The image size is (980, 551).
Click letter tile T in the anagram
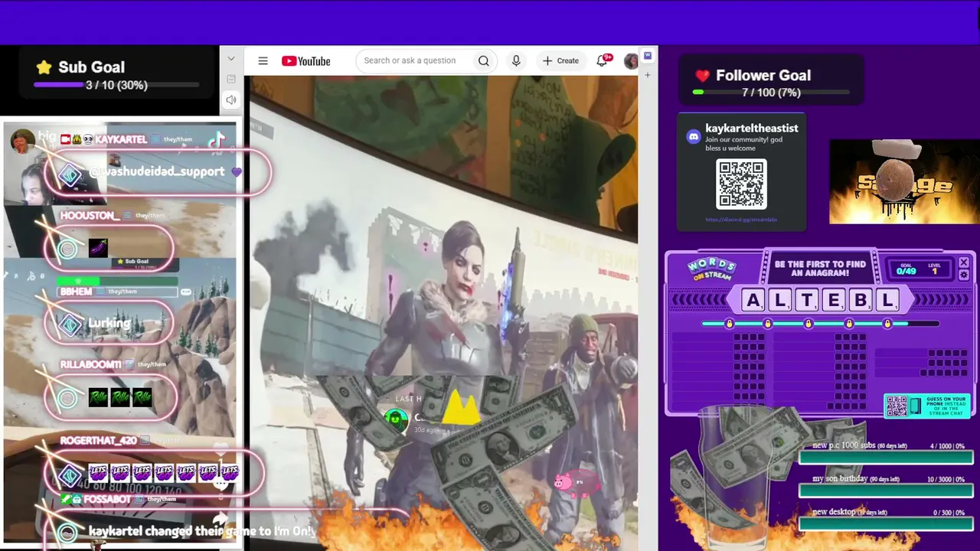click(807, 300)
